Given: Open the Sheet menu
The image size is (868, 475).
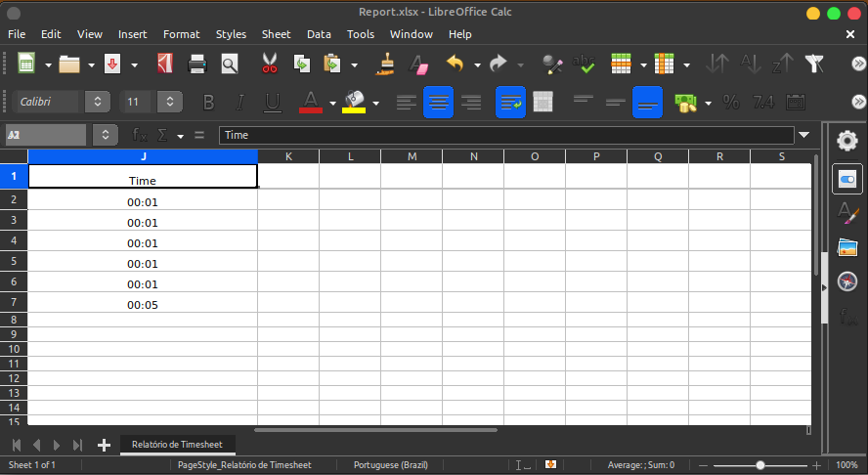Looking at the screenshot, I should pyautogui.click(x=276, y=34).
